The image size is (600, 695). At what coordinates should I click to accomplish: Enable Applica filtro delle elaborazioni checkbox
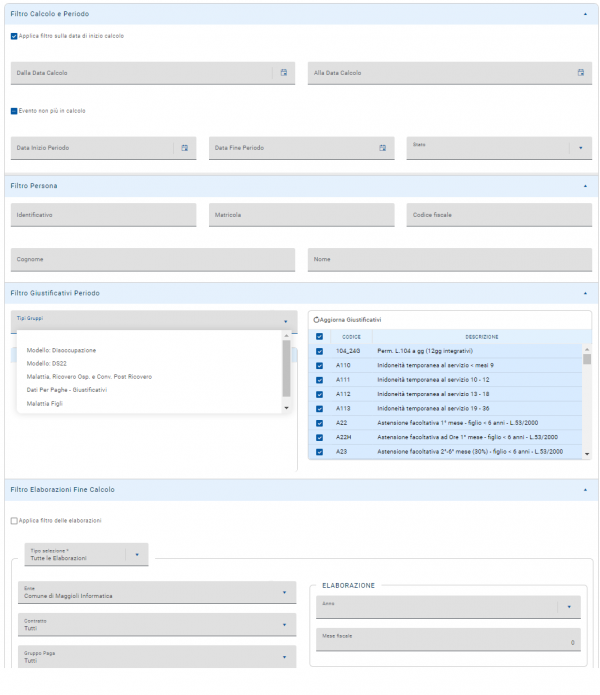14,520
